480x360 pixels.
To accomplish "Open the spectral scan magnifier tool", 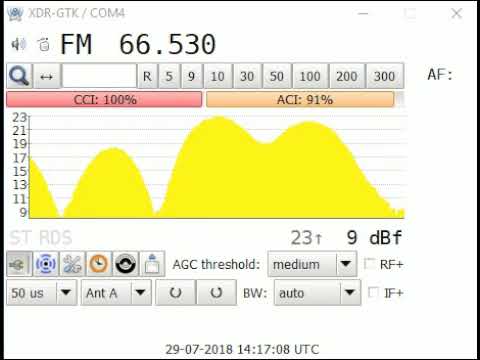I will point(19,76).
